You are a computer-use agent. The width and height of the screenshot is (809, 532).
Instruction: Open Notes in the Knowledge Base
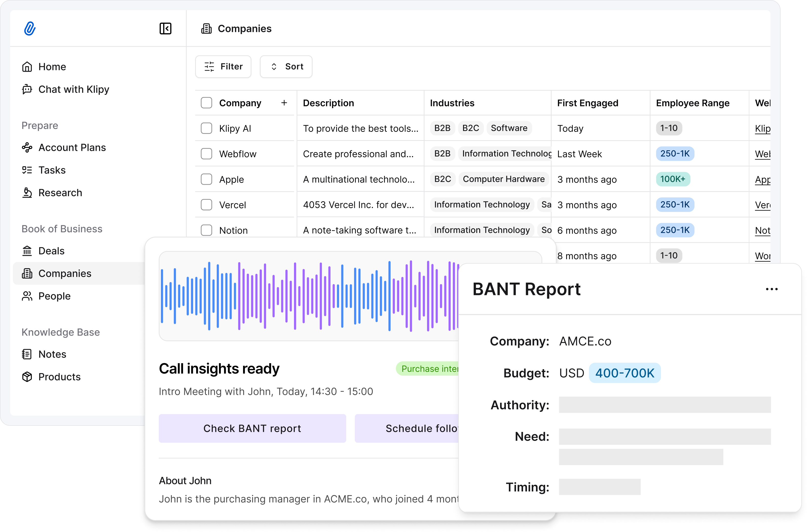pyautogui.click(x=52, y=354)
